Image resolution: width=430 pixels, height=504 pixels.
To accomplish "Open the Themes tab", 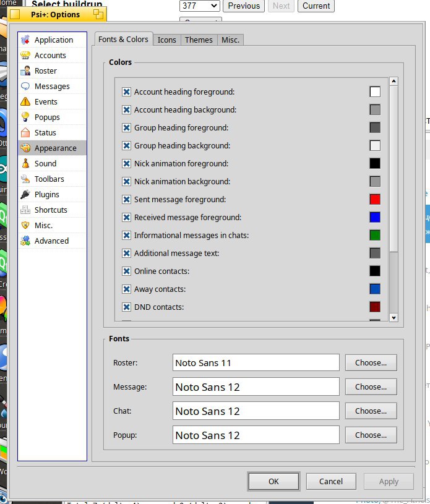I will (x=199, y=40).
